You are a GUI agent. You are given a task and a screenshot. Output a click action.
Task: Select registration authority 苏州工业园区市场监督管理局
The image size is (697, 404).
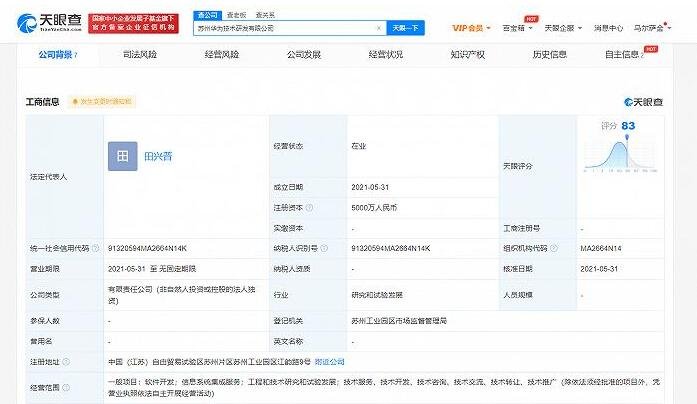click(399, 320)
